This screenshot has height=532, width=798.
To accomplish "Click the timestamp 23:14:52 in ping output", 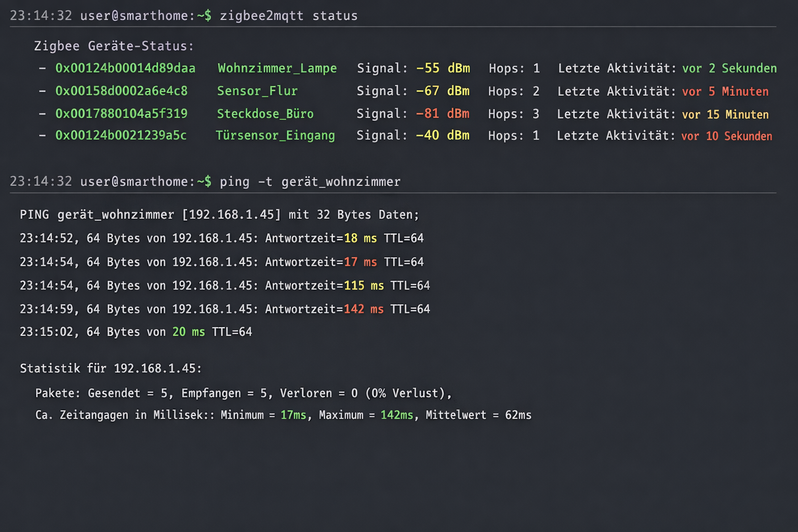I will point(47,238).
